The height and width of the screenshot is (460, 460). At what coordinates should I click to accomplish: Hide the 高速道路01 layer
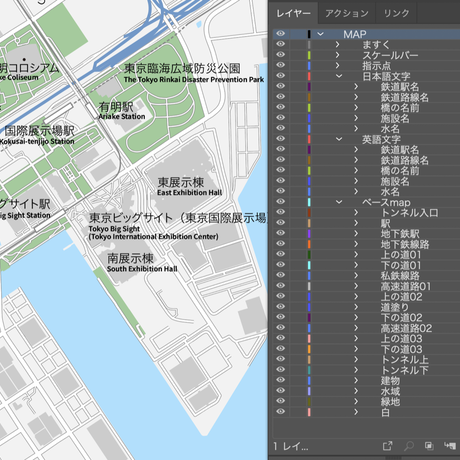tap(281, 286)
